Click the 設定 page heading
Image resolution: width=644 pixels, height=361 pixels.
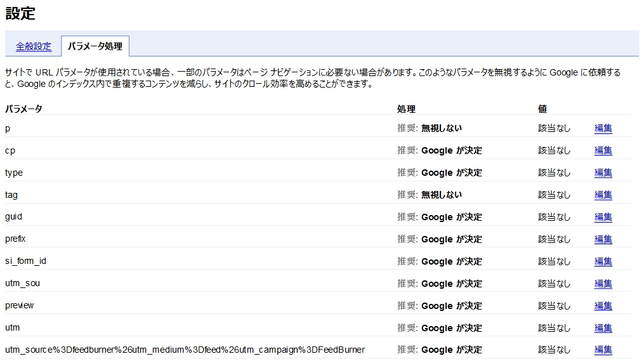[x=20, y=13]
